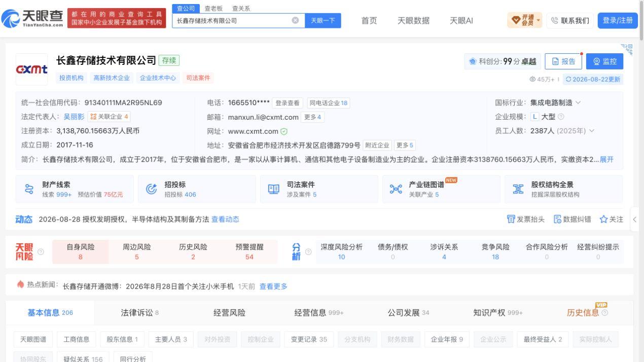The height and width of the screenshot is (362, 644).
Task: Open the 天眼数据 menu
Action: click(413, 20)
